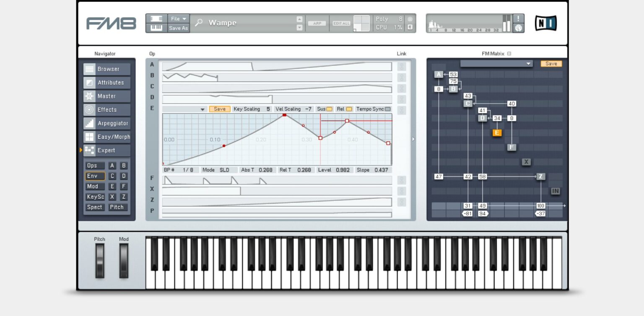
Task: Select the Mod tab in Expert mode
Action: pyautogui.click(x=95, y=186)
